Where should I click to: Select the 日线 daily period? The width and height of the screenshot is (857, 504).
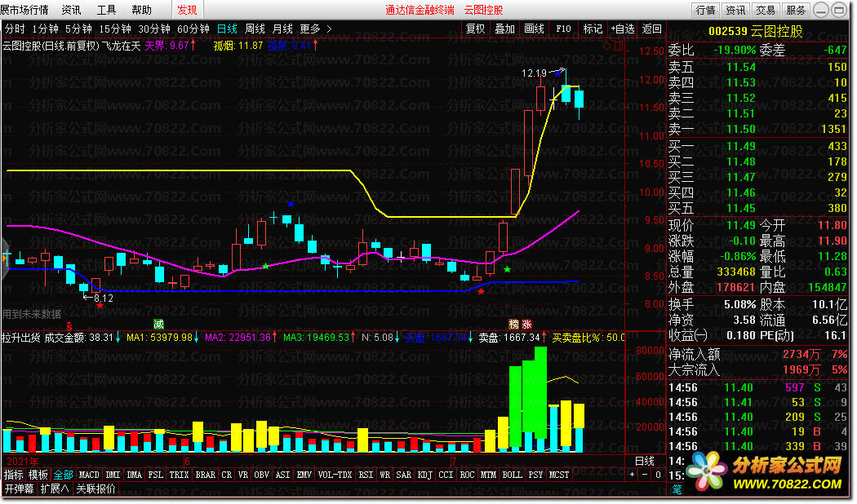[228, 29]
